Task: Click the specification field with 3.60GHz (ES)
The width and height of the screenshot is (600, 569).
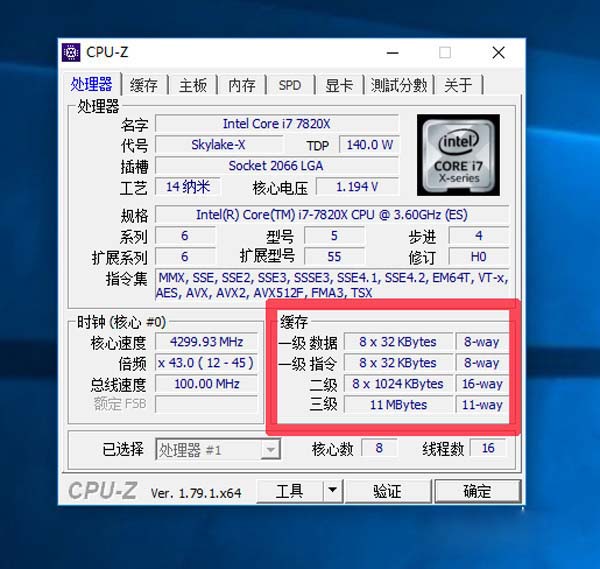Action: coord(332,215)
